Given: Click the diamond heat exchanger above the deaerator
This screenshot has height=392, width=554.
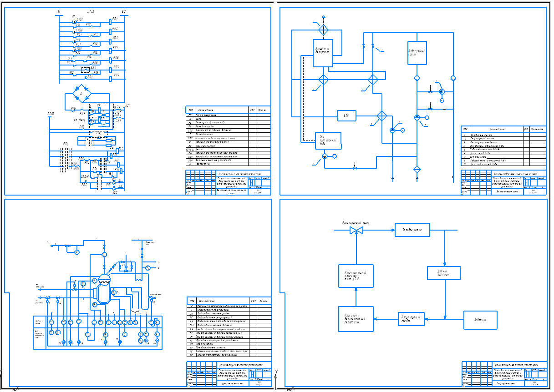Looking at the screenshot, I should point(323,30).
